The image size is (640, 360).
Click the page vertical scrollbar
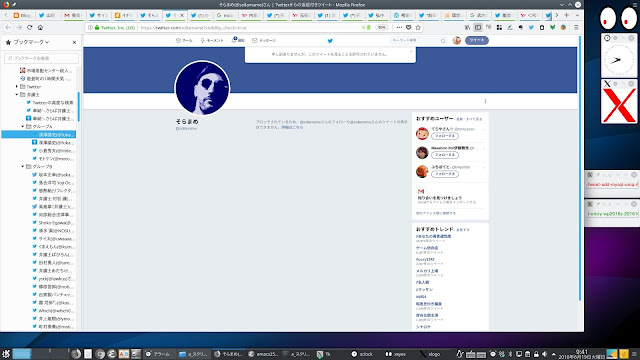point(580,168)
